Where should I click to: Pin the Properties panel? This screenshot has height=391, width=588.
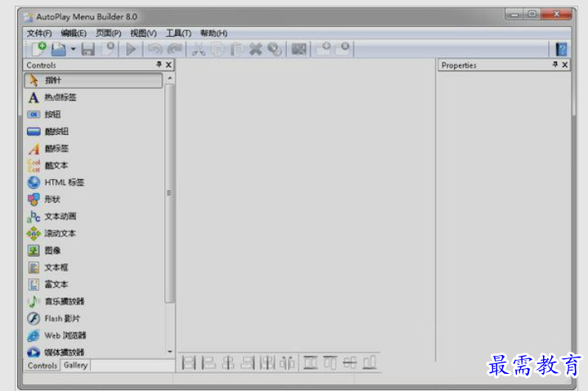pyautogui.click(x=555, y=65)
